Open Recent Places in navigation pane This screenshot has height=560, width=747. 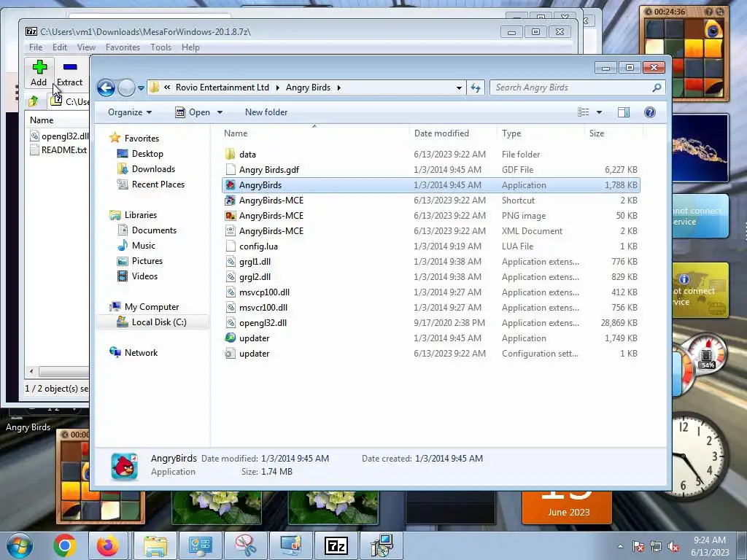(158, 184)
